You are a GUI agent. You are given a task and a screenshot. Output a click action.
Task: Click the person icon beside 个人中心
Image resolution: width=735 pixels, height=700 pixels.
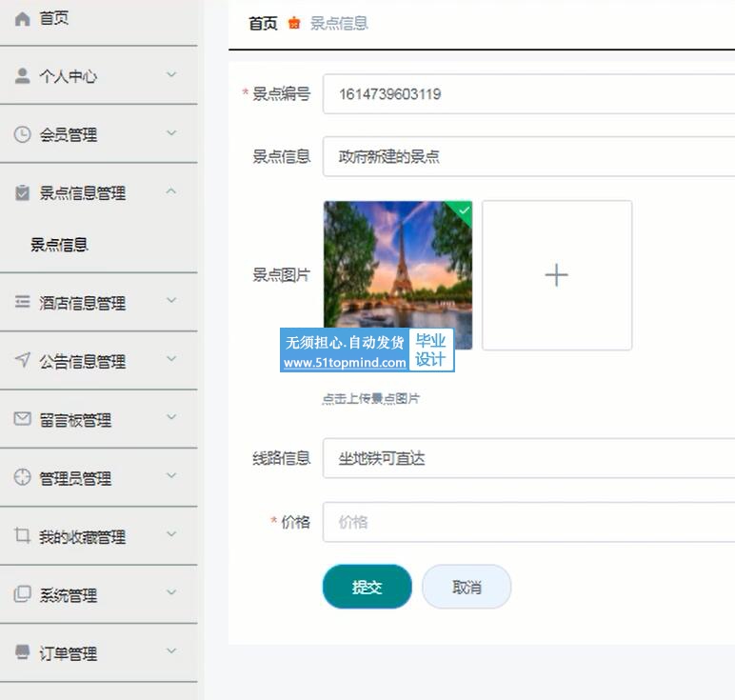[23, 76]
